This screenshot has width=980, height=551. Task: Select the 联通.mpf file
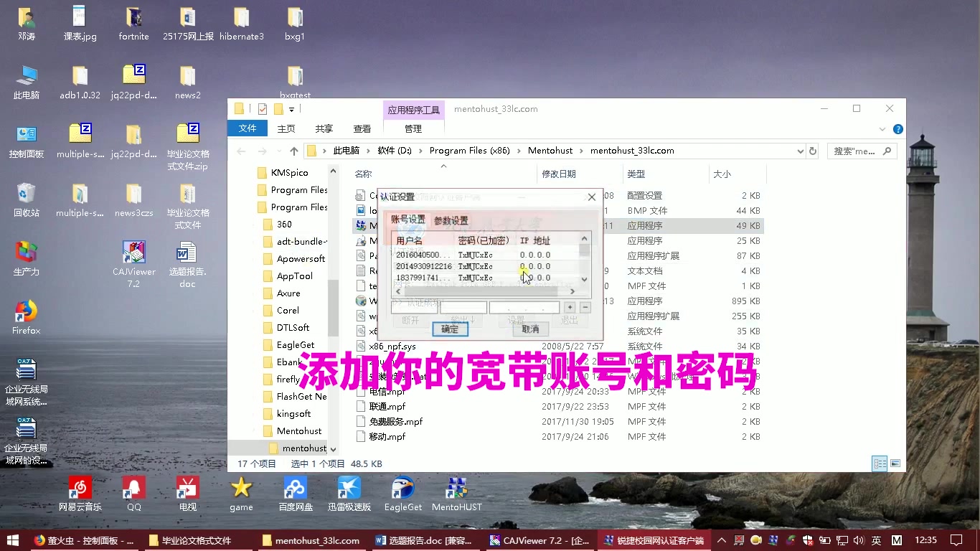387,406
